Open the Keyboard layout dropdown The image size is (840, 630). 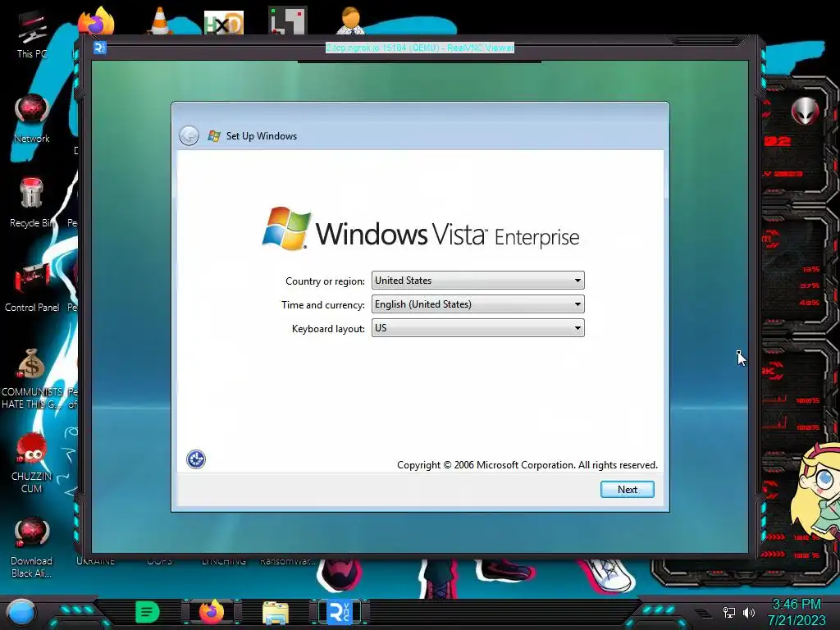[x=478, y=328]
